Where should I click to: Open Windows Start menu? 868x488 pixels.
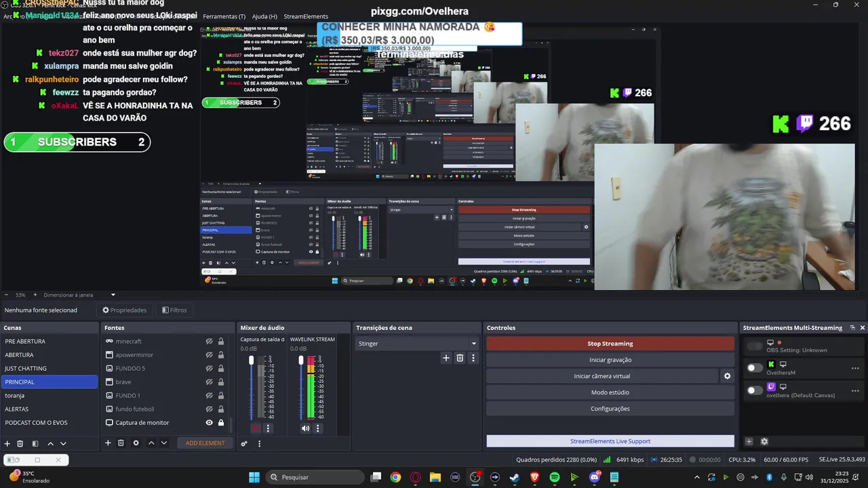254,477
